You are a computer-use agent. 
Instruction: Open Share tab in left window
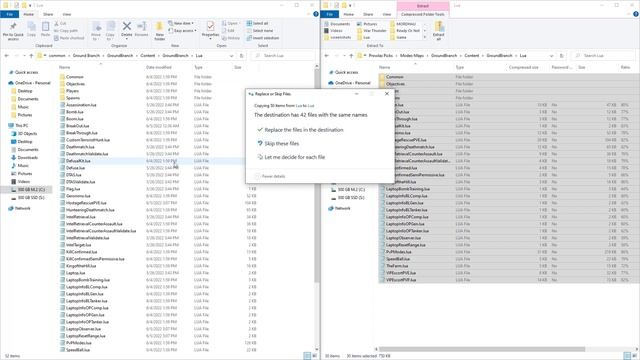click(x=48, y=14)
